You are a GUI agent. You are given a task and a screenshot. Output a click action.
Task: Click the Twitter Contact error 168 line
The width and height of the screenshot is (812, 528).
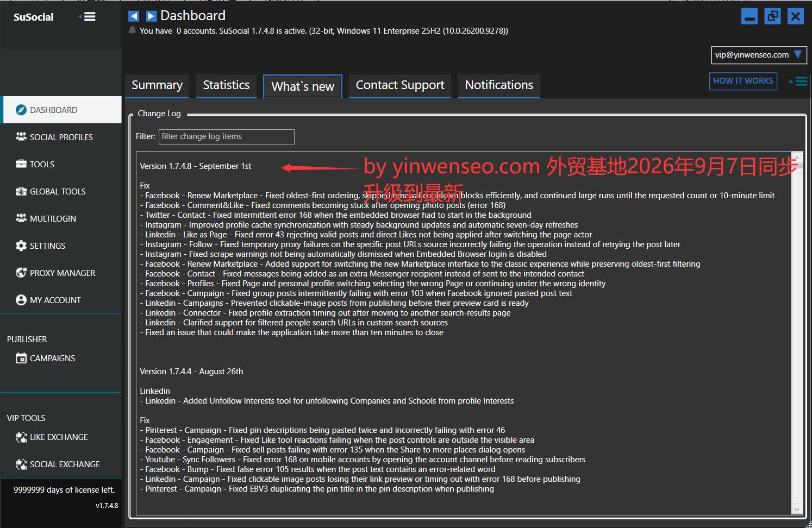(336, 215)
